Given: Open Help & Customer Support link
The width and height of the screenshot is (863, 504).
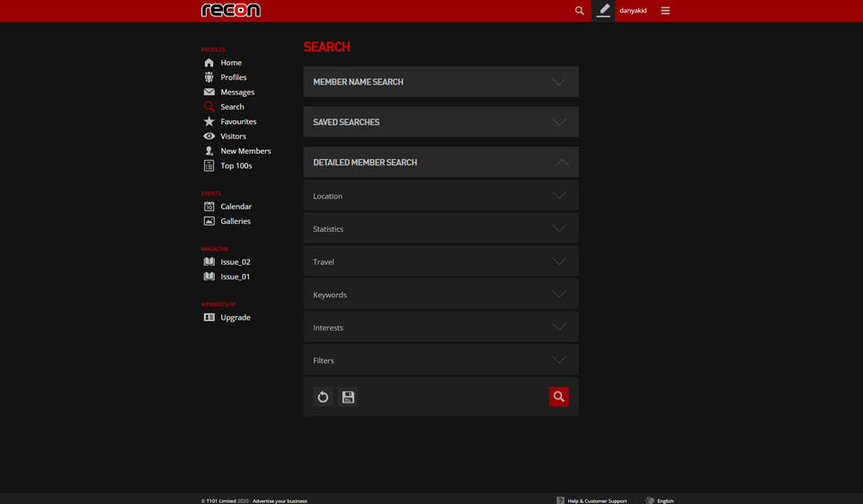Looking at the screenshot, I should click(x=597, y=500).
